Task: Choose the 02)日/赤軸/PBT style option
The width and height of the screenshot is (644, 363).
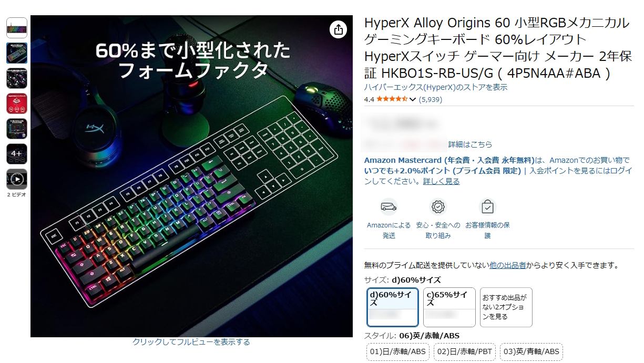Action: click(x=465, y=351)
